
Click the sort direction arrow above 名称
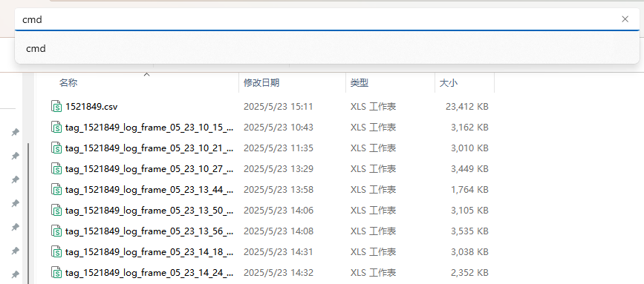146,75
